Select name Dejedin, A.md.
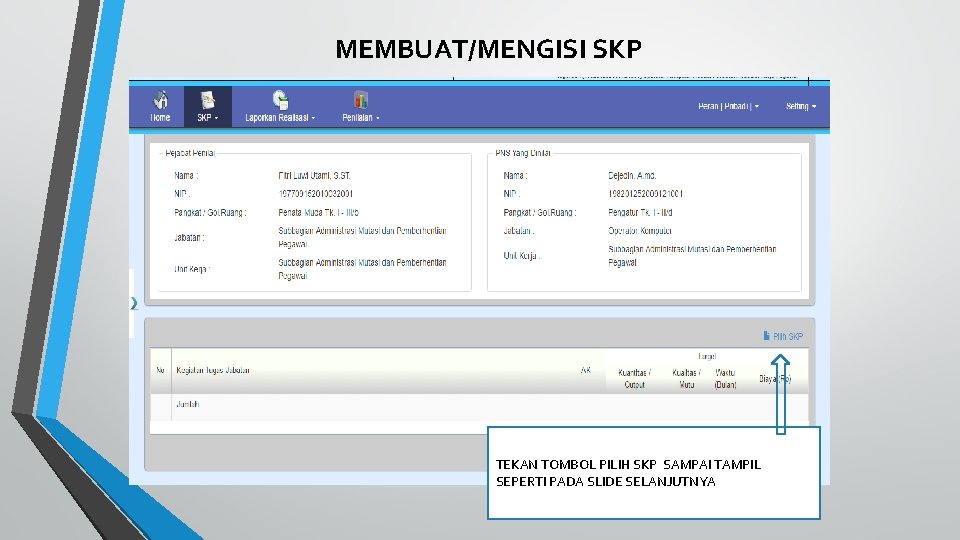 coord(632,176)
